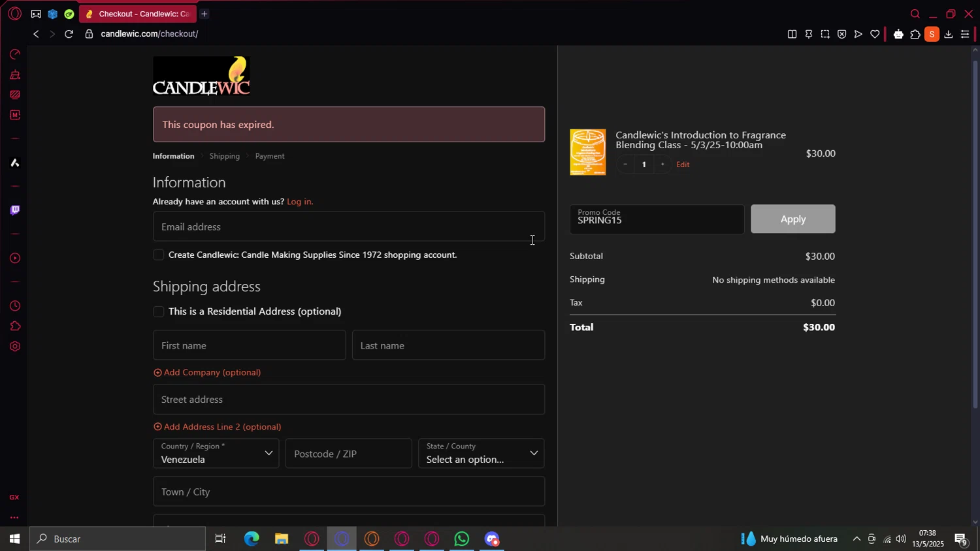Open Windows Start menu
Screen dimensions: 980x551
(x=14, y=539)
